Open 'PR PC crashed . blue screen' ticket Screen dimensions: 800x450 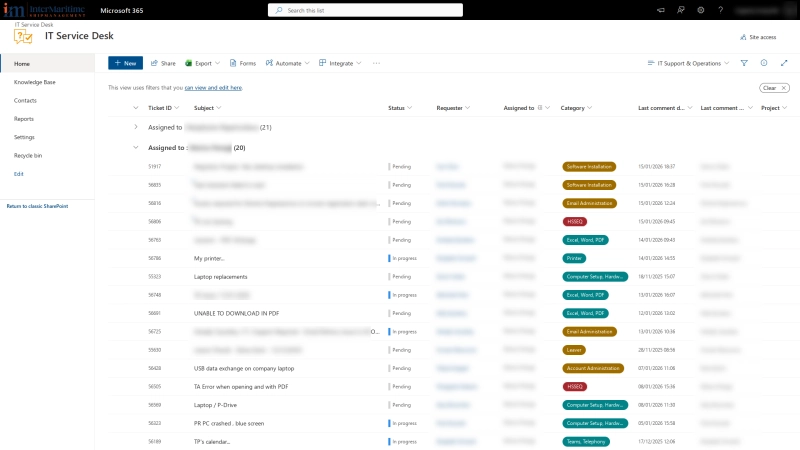click(x=229, y=423)
